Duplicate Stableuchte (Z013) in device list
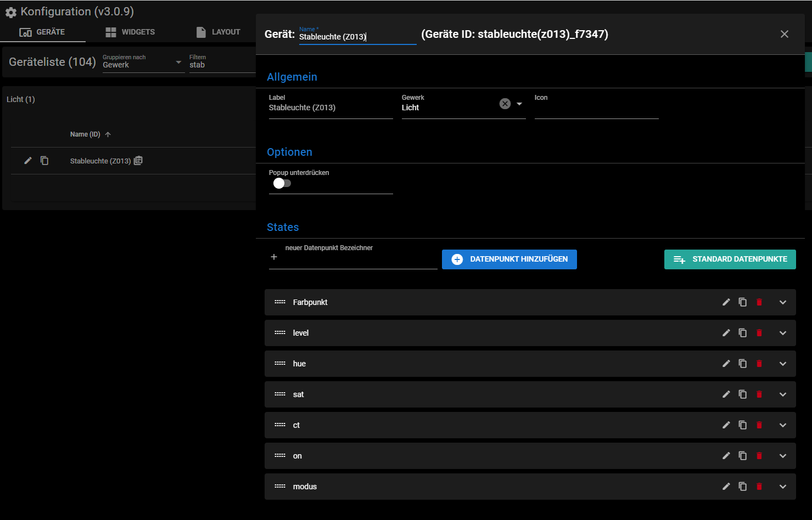 click(x=44, y=161)
